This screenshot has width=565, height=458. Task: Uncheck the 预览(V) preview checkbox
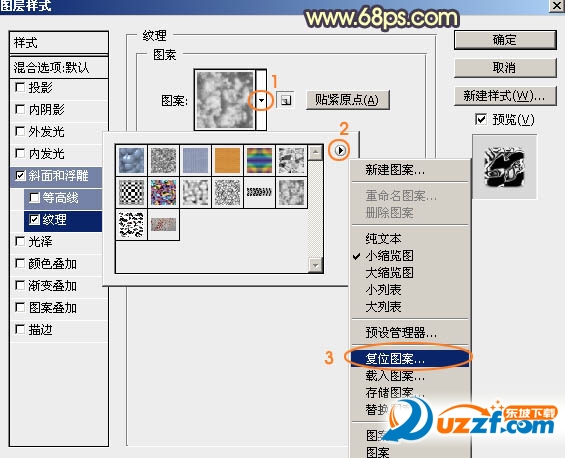click(x=481, y=119)
